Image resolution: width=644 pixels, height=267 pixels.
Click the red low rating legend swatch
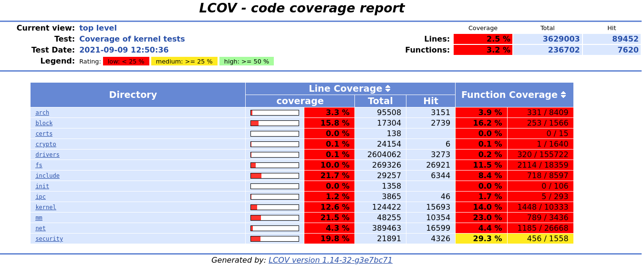[126, 62]
